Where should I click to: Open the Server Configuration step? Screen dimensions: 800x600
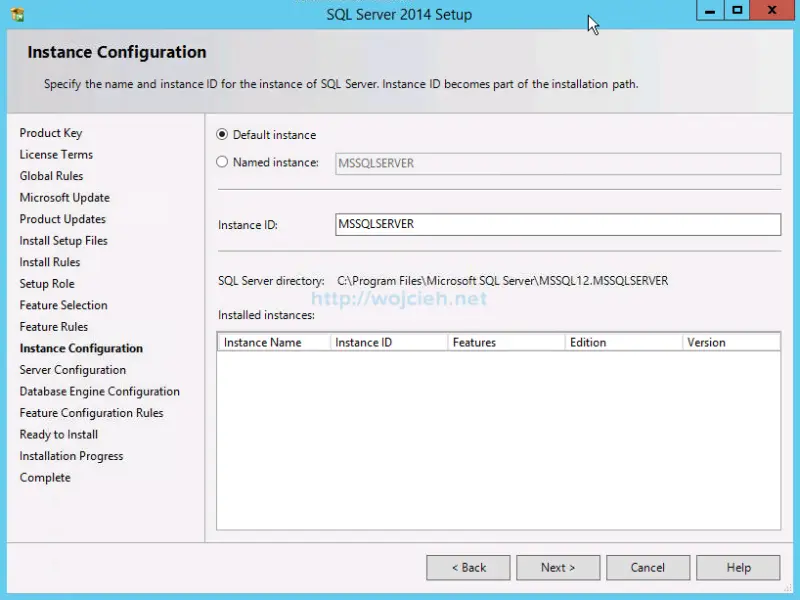pyautogui.click(x=72, y=369)
